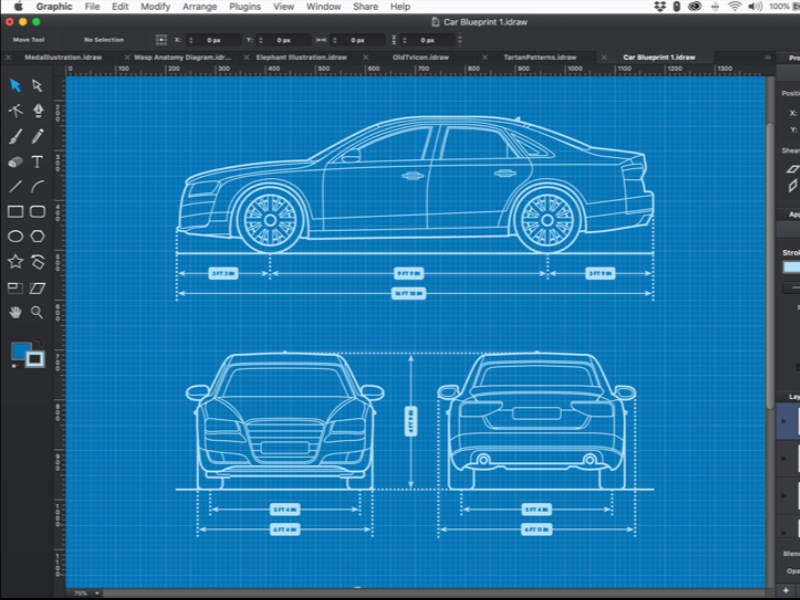Add a new layer with plus button
Image resolution: width=800 pixels, height=600 pixels.
(x=786, y=590)
